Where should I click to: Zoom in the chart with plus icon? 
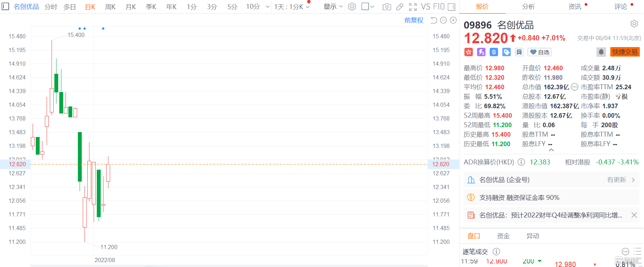453,20
